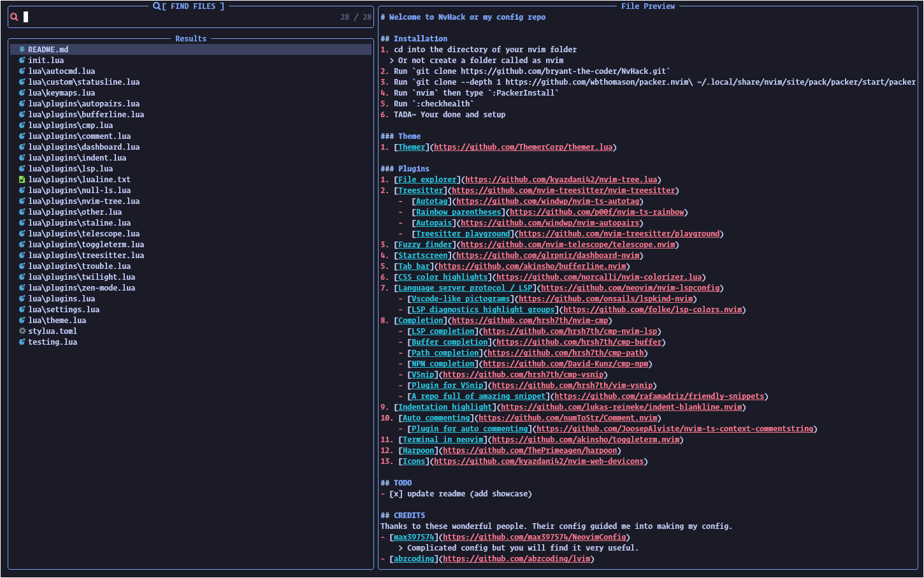924x578 pixels.
Task: Click the gear icon beside stylua.toml
Action: [x=22, y=331]
